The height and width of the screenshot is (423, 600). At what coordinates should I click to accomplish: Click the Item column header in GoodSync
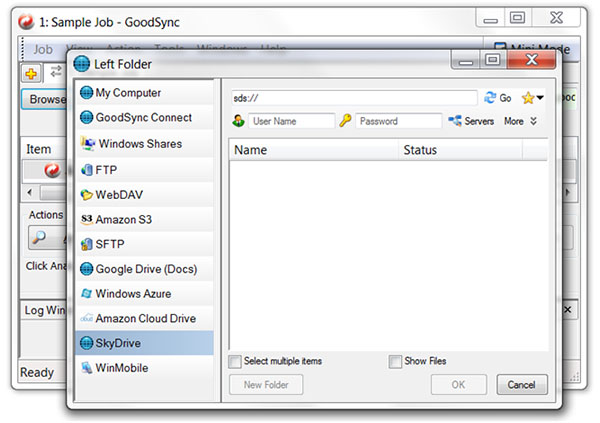[39, 149]
